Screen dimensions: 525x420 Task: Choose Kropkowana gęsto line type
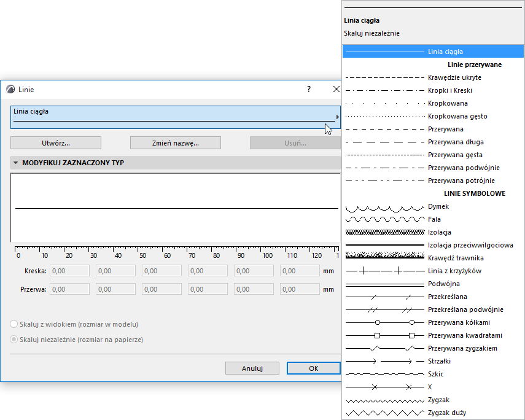[433, 116]
